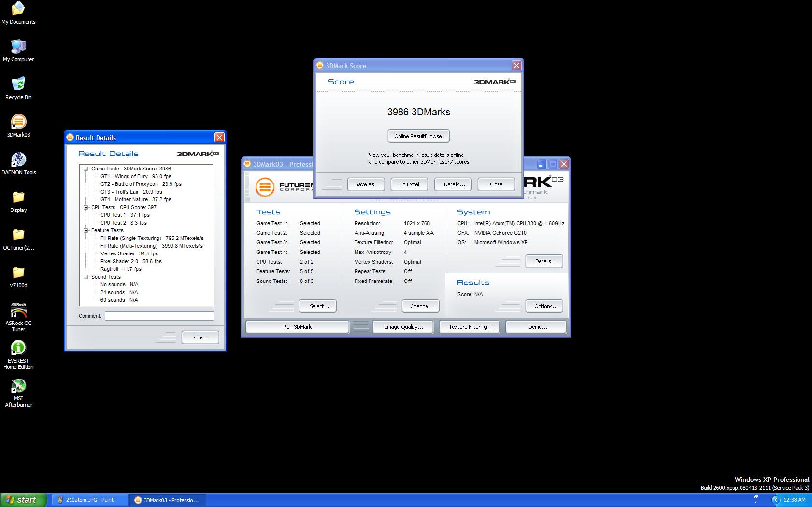Open Details... in 3DMark Score dialog
The image size is (812, 507).
click(x=454, y=184)
